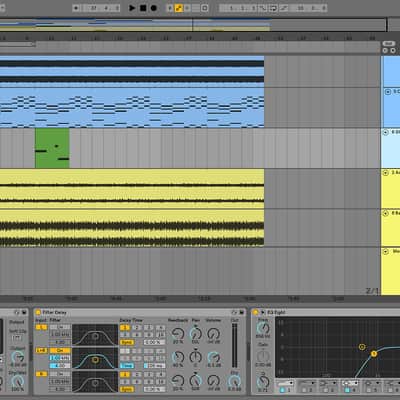Viewport: 400px width, 400px height.
Task: Fold the first yellow audio track header
Action: point(386,173)
